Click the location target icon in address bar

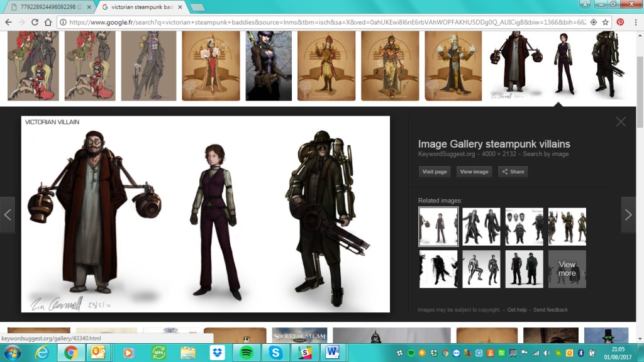pos(594,22)
